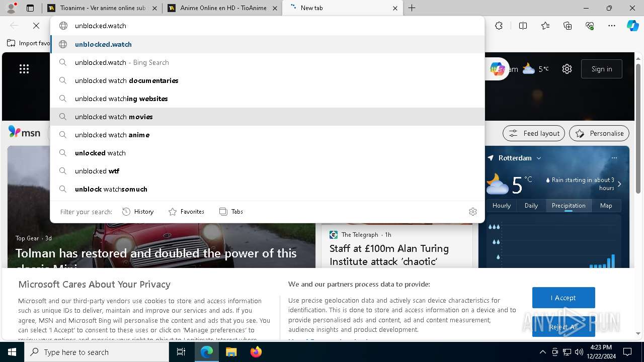The height and width of the screenshot is (362, 644).
Task: Open a new tab with plus button
Action: pyautogui.click(x=412, y=8)
